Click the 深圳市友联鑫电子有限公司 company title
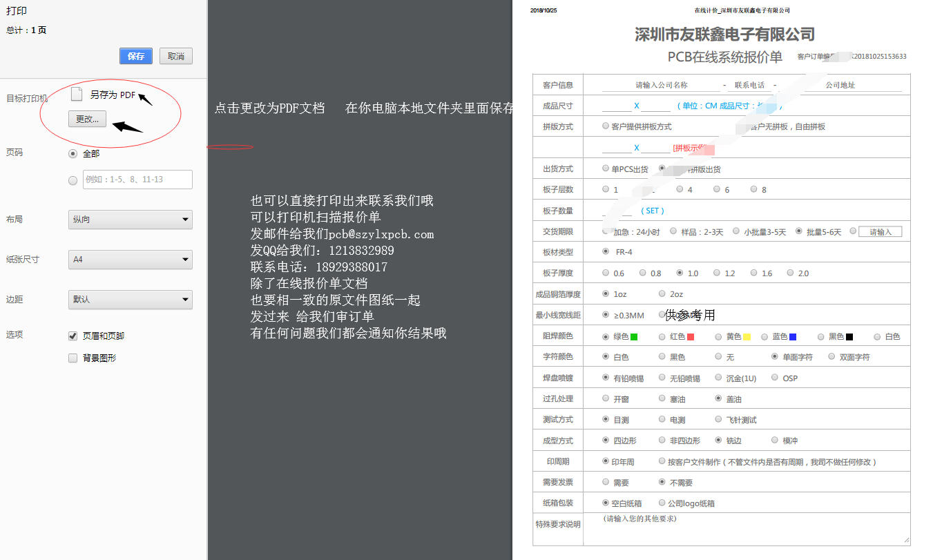The width and height of the screenshot is (933, 560). pyautogui.click(x=724, y=35)
